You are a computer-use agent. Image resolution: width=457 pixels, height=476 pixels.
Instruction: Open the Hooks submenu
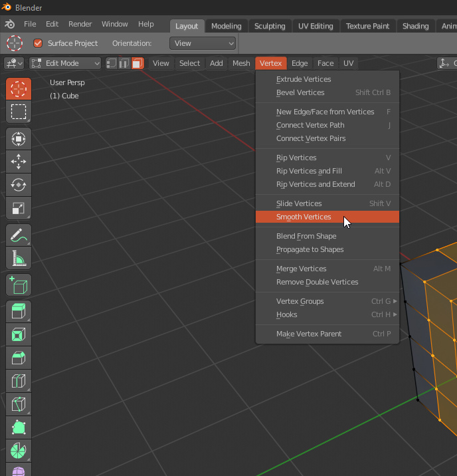pos(327,314)
